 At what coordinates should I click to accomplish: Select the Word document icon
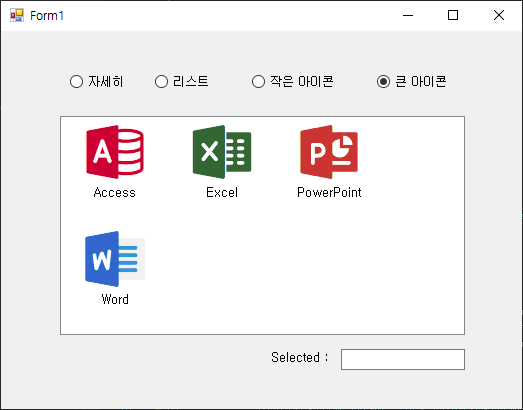[x=115, y=259]
